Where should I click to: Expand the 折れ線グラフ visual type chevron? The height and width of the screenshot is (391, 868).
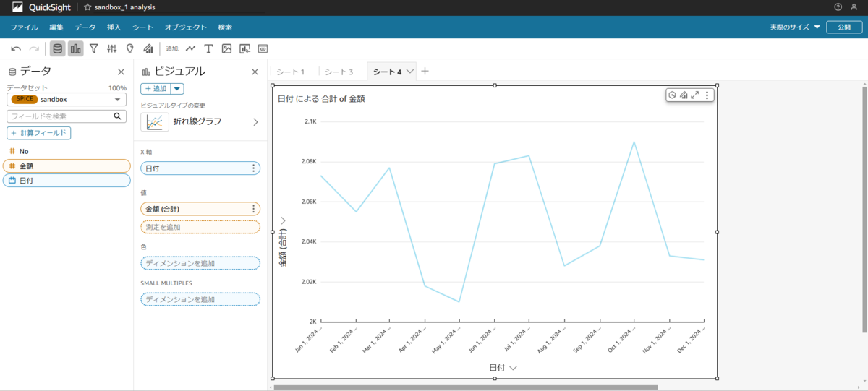(255, 122)
